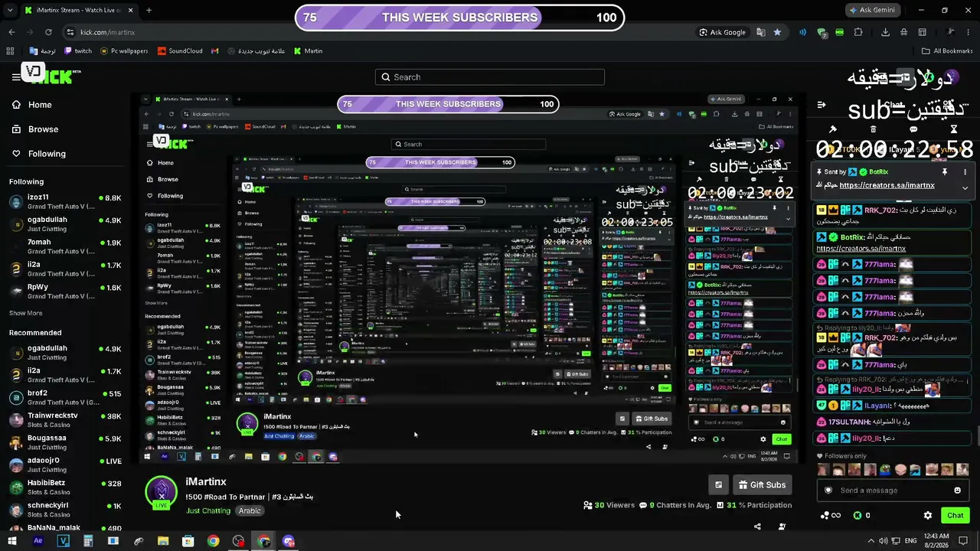Screen dimensions: 980x551
Task: Open Trainwreckstv recommended channel
Action: [x=65, y=419]
